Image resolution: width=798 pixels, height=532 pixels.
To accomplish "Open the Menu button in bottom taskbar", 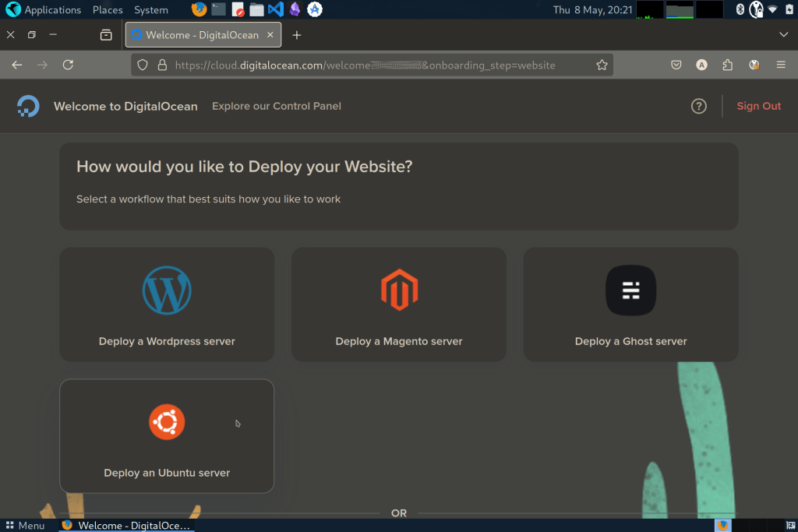I will point(25,526).
